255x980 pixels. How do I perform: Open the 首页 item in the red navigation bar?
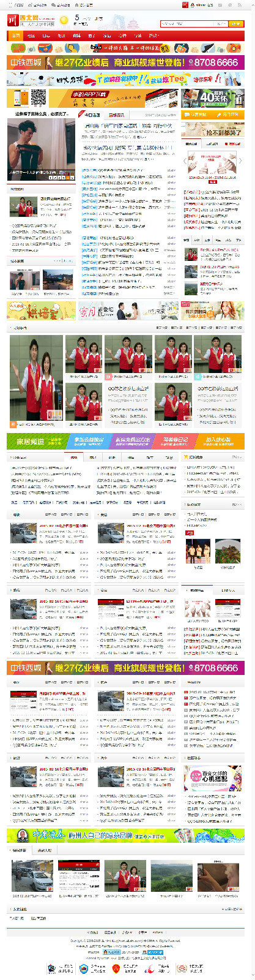16,36
